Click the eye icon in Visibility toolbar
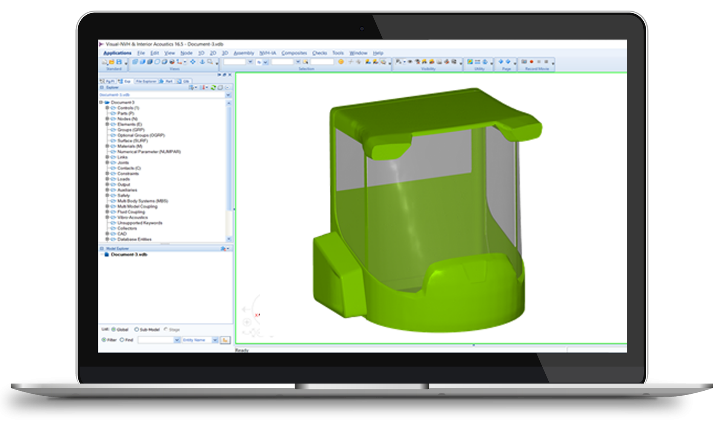 click(410, 62)
